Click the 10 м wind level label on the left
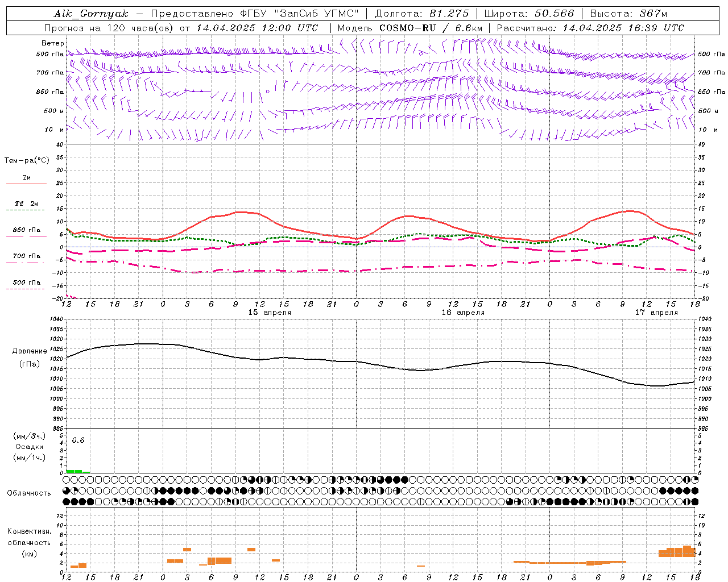 tap(55, 130)
